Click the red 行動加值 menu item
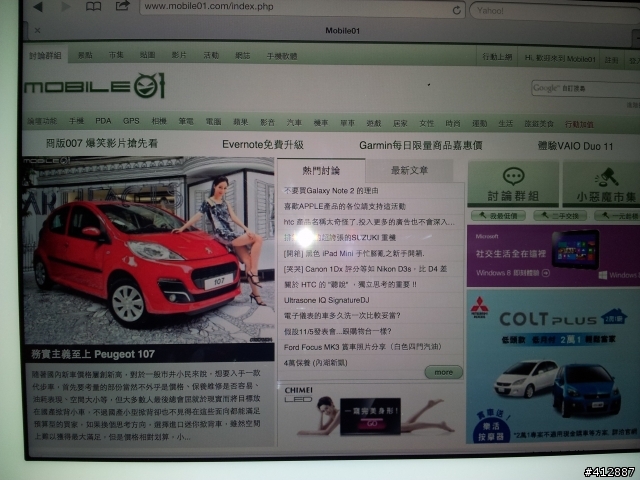The height and width of the screenshot is (480, 640). point(579,124)
